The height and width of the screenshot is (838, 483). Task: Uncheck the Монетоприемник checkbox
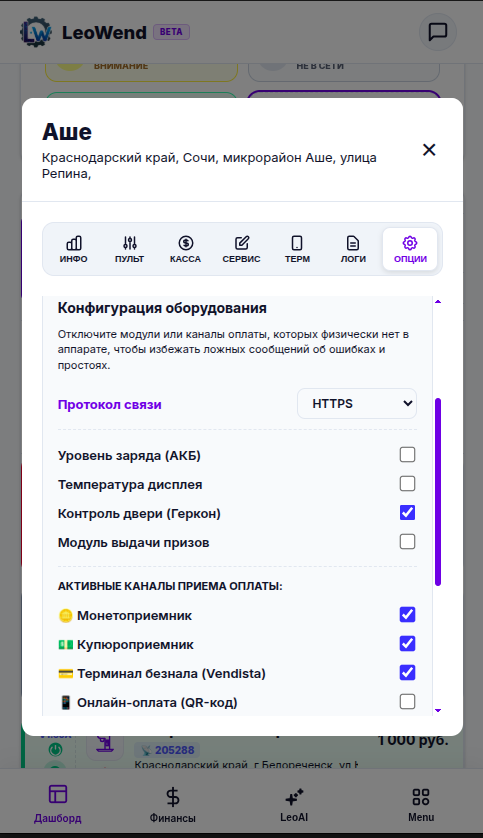[x=407, y=615]
